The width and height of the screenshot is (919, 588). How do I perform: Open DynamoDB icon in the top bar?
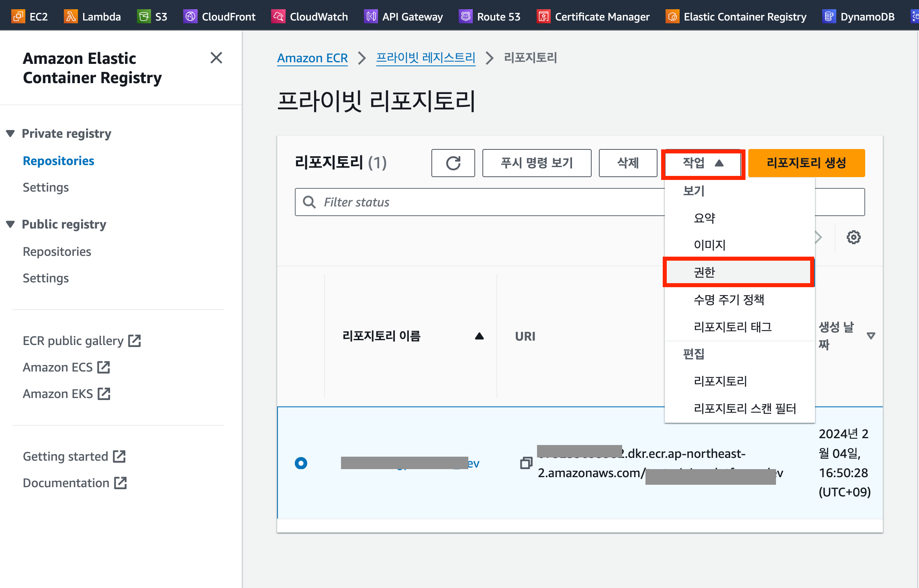coord(829,16)
